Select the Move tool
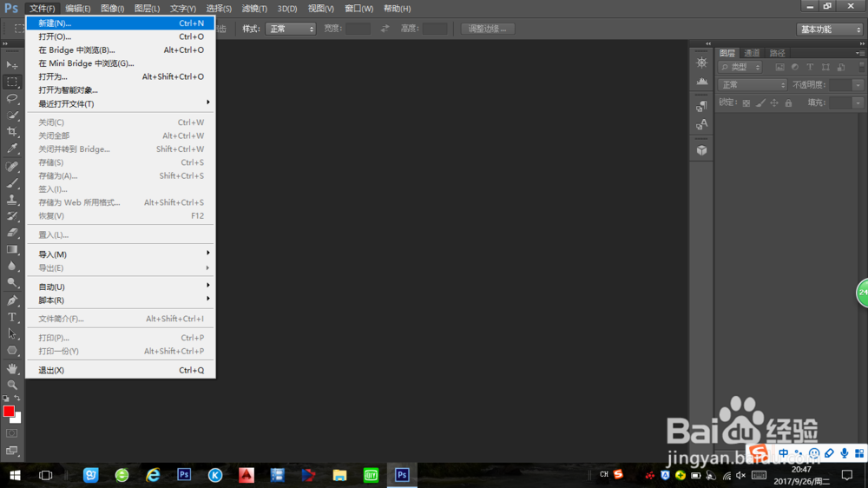Viewport: 868px width, 488px height. pyautogui.click(x=11, y=65)
